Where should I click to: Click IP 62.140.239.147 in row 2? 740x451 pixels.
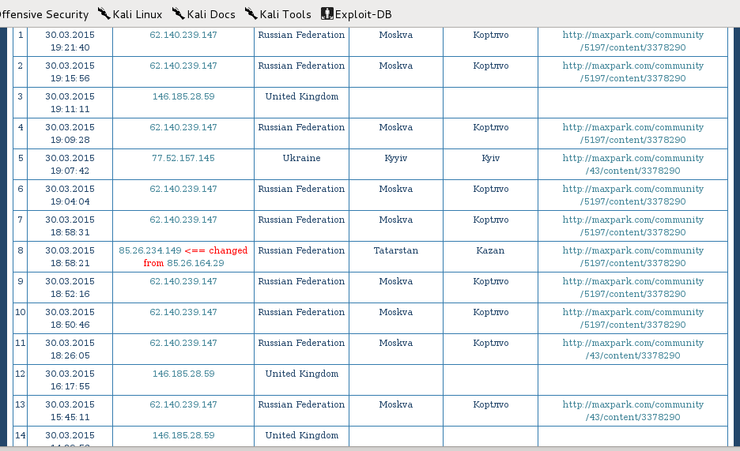click(183, 66)
